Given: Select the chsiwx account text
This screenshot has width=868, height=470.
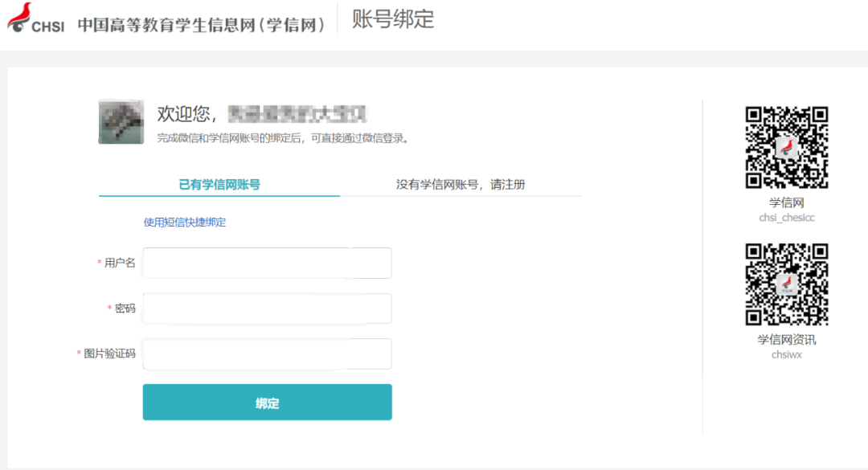Looking at the screenshot, I should click(787, 355).
